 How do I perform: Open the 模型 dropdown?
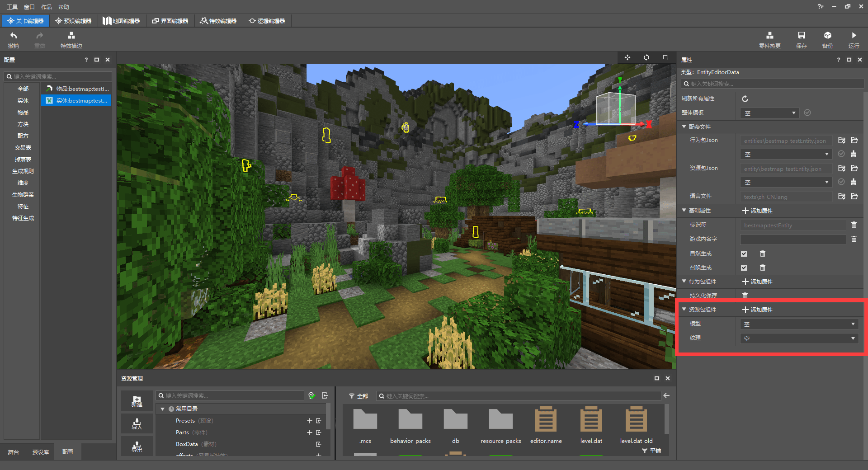(799, 324)
